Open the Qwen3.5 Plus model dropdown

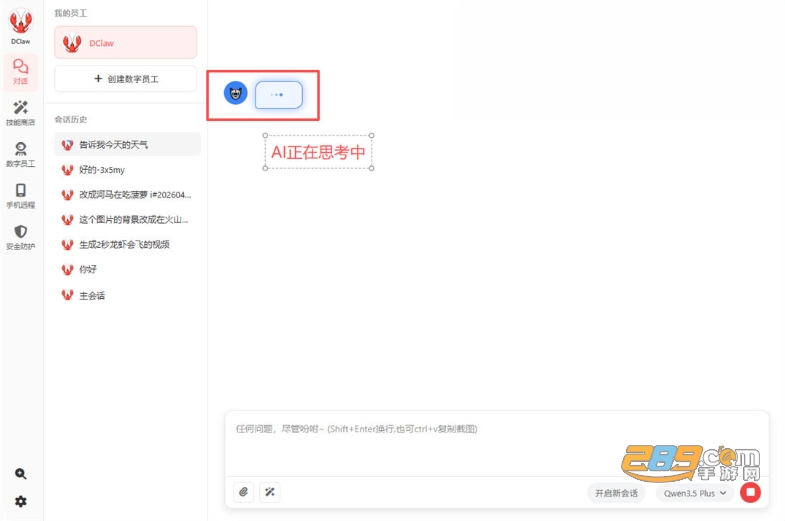tap(695, 493)
